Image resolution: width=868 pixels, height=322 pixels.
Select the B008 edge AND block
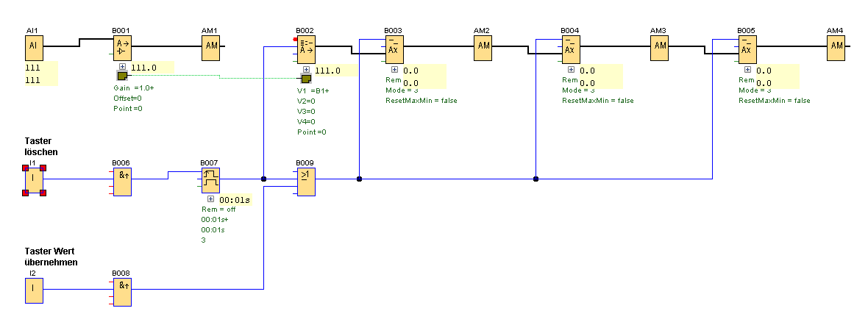(122, 292)
